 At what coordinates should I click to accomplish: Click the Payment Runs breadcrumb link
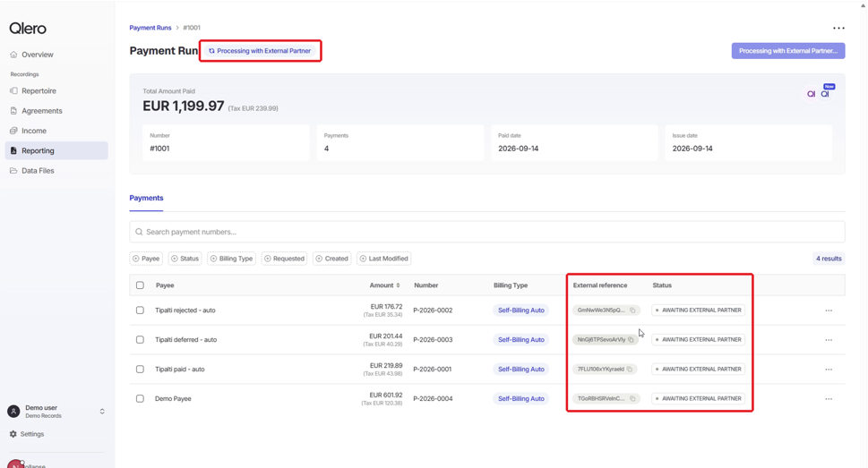(150, 28)
